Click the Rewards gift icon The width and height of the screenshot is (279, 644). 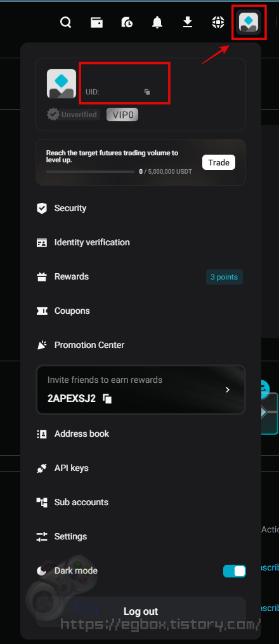click(42, 277)
